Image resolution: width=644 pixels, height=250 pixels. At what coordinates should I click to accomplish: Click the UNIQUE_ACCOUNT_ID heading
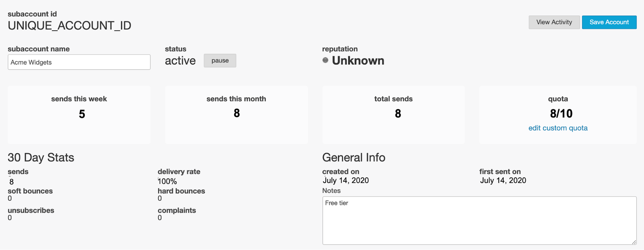69,25
